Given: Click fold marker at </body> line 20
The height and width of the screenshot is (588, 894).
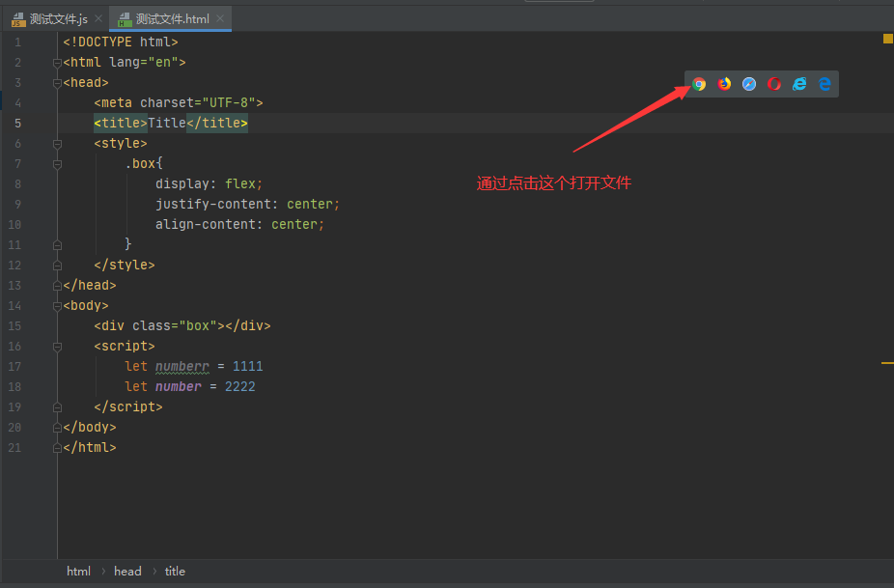Looking at the screenshot, I should (x=57, y=428).
